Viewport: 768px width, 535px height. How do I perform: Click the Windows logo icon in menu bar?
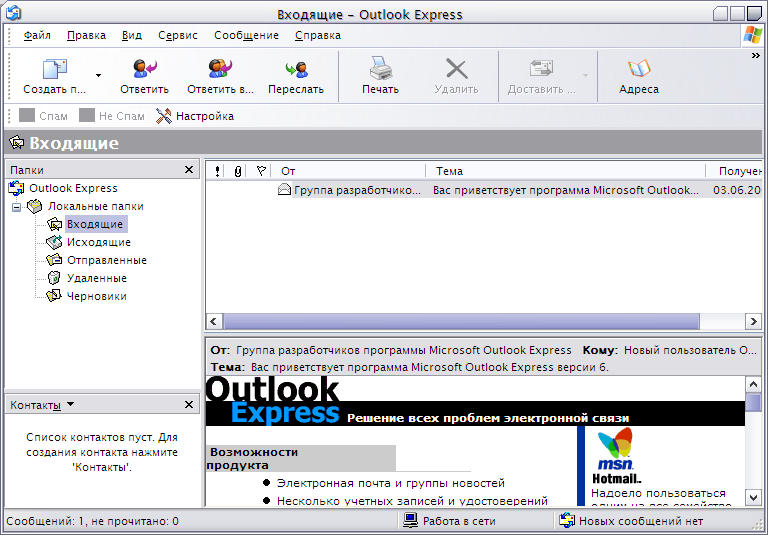point(752,35)
